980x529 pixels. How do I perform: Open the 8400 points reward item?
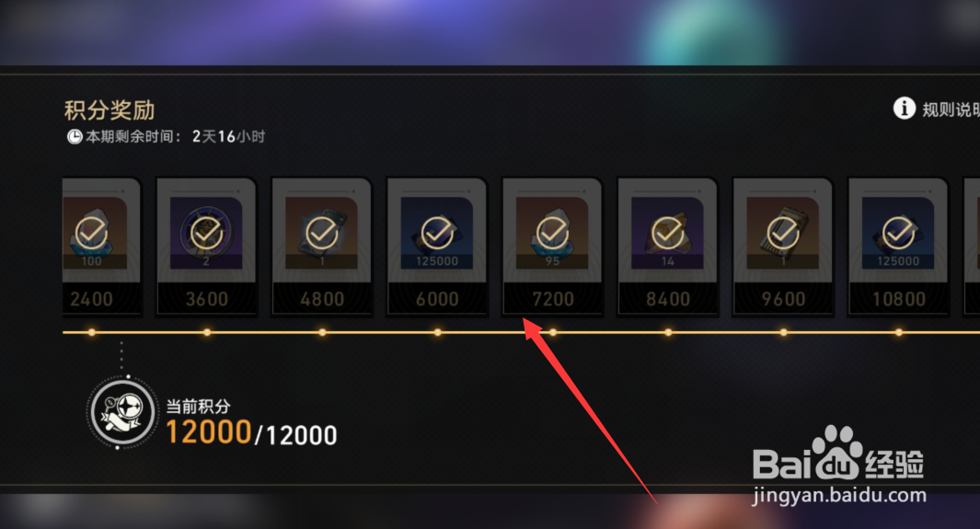pyautogui.click(x=667, y=247)
